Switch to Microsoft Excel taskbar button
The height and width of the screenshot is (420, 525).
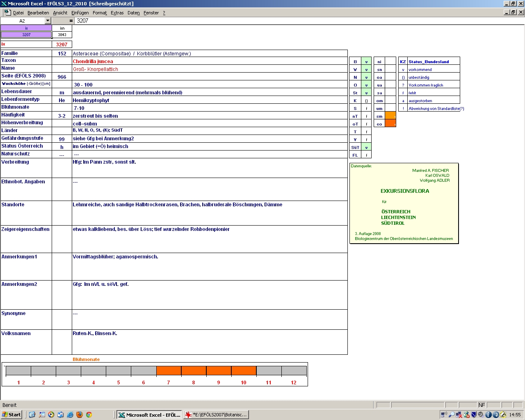pyautogui.click(x=149, y=415)
